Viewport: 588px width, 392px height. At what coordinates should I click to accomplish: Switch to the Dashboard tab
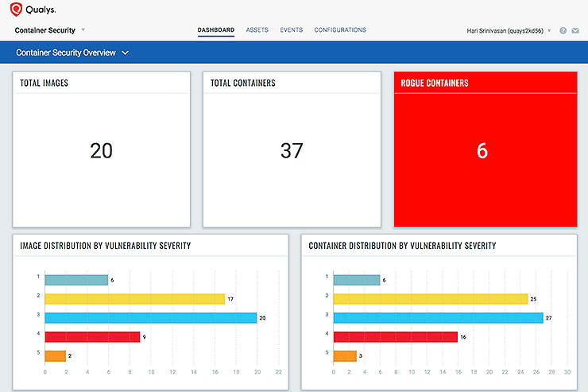point(215,30)
